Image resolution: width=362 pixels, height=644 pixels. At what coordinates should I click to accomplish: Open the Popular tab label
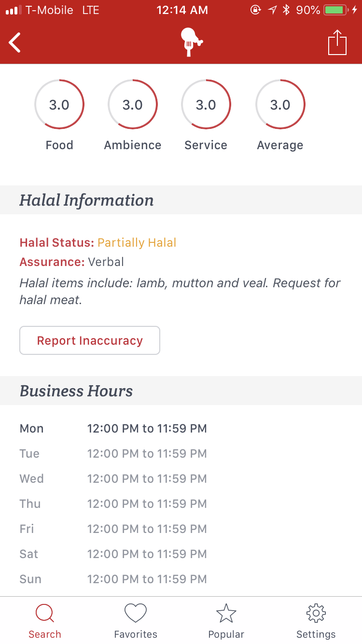[x=226, y=634]
